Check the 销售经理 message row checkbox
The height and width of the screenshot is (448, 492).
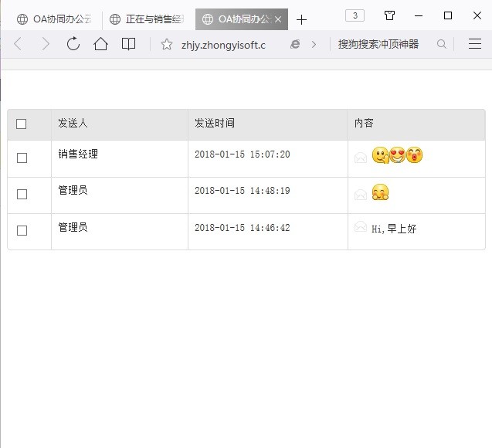(22, 158)
